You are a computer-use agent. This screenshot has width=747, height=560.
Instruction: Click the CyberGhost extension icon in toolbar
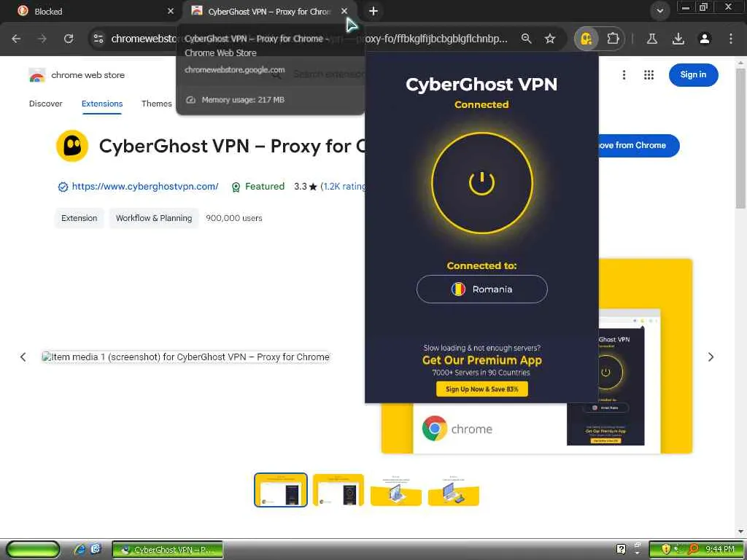point(586,39)
